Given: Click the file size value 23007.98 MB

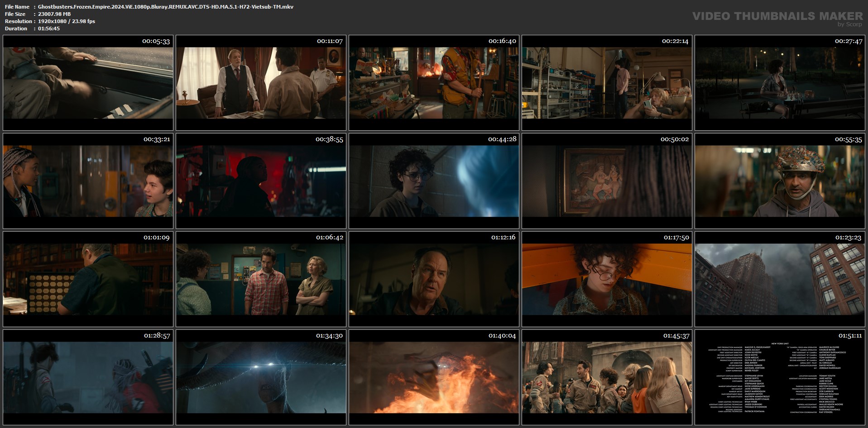Looking at the screenshot, I should point(54,14).
